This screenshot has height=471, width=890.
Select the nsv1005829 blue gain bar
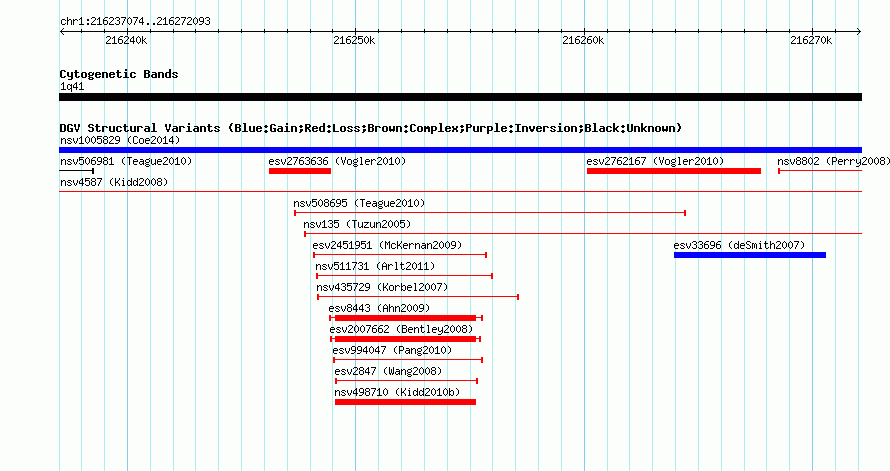[x=460, y=150]
